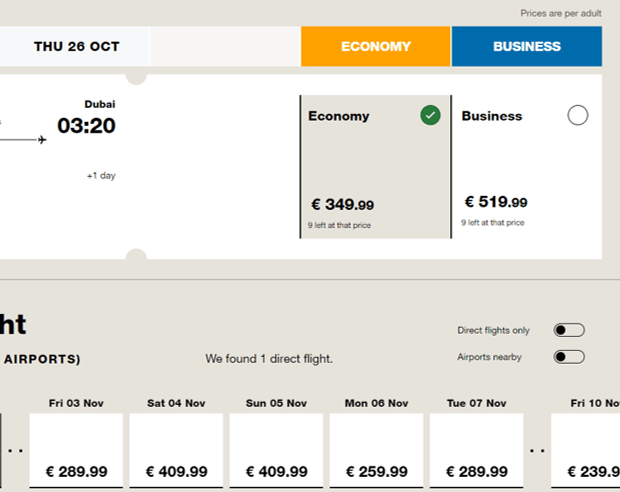Pick Tue 07 Nov fare € 289.99
The width and height of the screenshot is (620, 492).
coord(477,451)
